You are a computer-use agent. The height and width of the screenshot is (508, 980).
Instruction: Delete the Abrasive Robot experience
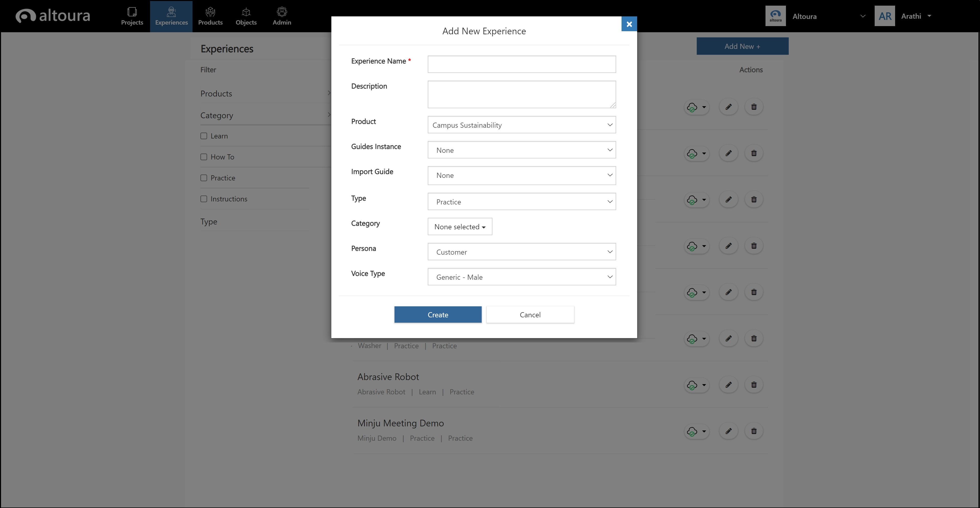[x=754, y=385]
